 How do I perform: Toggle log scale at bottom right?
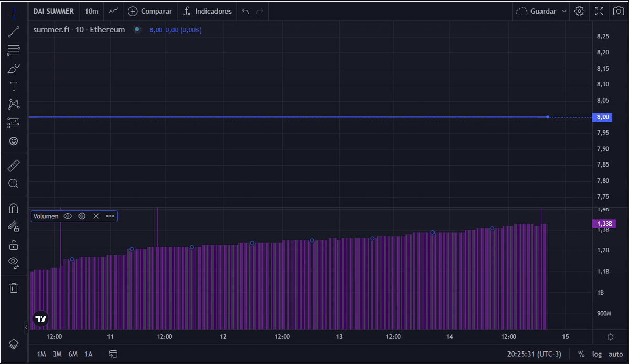coord(597,354)
